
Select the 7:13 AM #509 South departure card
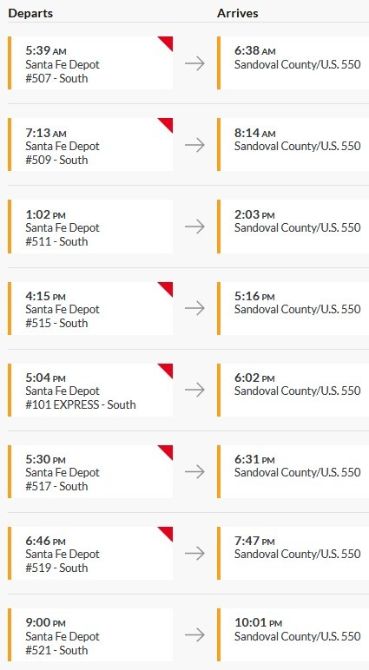tap(91, 145)
